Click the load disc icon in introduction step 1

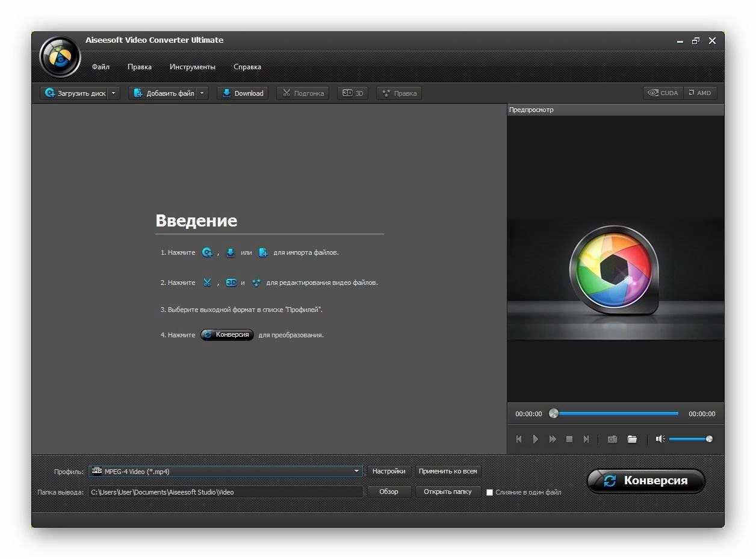[x=207, y=252]
